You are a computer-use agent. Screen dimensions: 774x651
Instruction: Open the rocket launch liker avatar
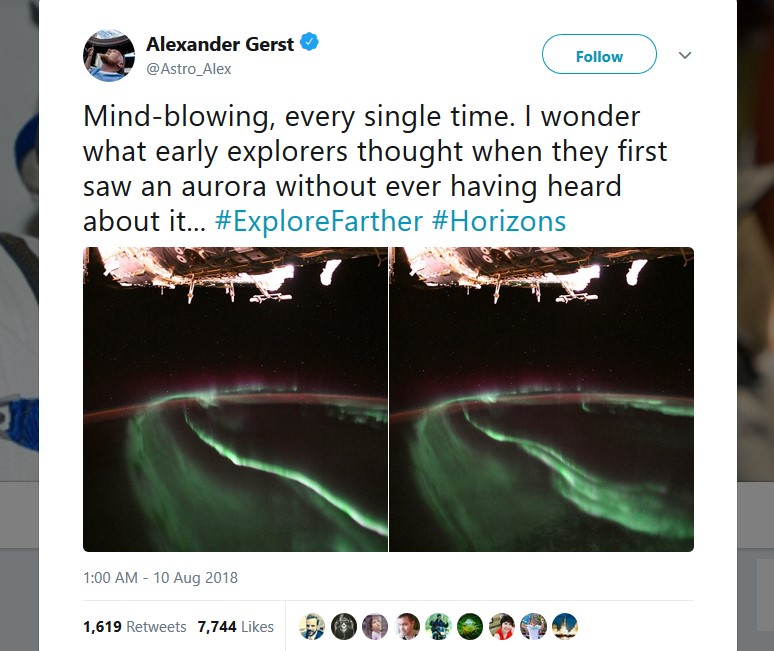[565, 626]
